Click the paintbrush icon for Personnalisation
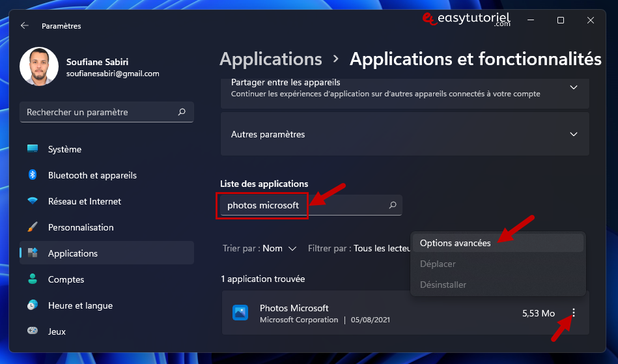The height and width of the screenshot is (364, 618). (33, 227)
